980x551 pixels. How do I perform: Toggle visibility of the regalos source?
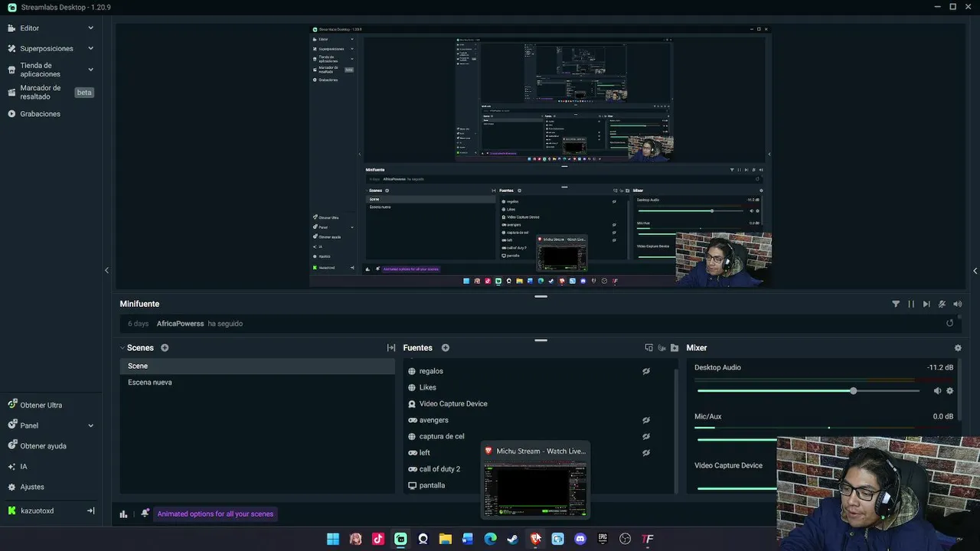[x=646, y=371]
